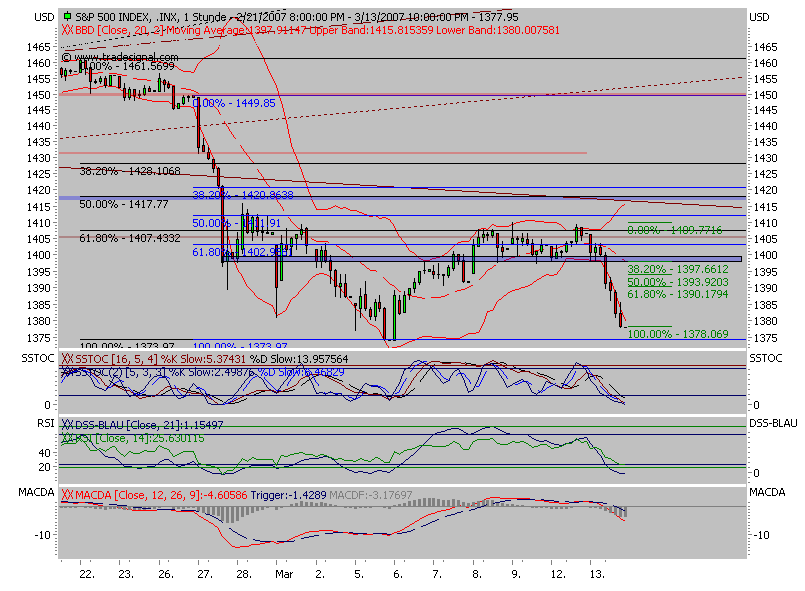805x591 pixels.
Task: Click the XX icon before SSTOC [16, 5, 4]
Action: (68, 358)
